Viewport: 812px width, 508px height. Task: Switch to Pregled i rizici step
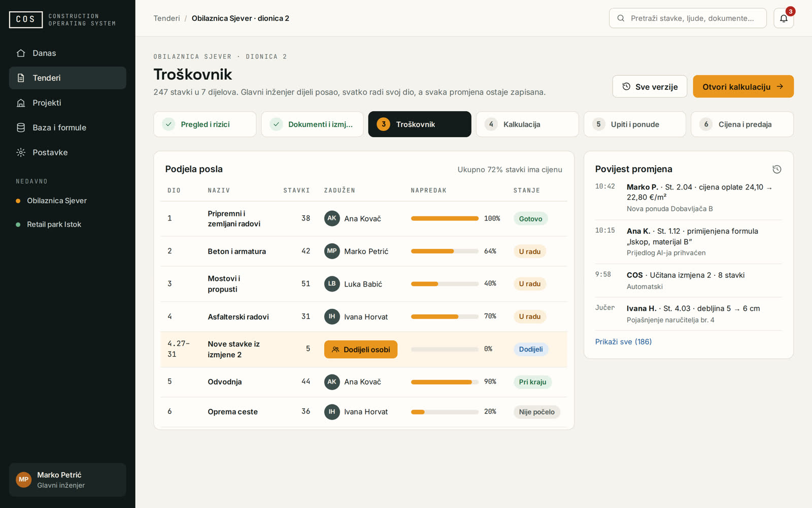point(205,124)
